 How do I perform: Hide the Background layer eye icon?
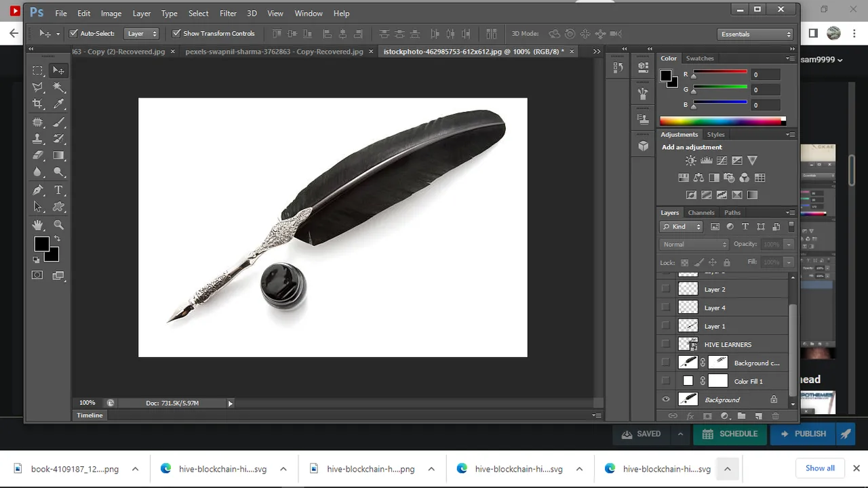666,399
